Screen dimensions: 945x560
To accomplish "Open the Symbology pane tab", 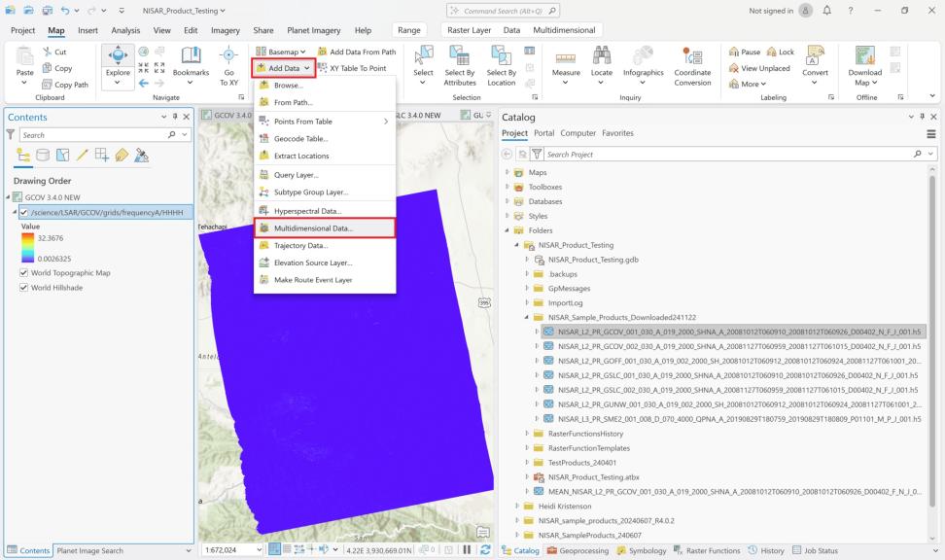I will pos(641,550).
